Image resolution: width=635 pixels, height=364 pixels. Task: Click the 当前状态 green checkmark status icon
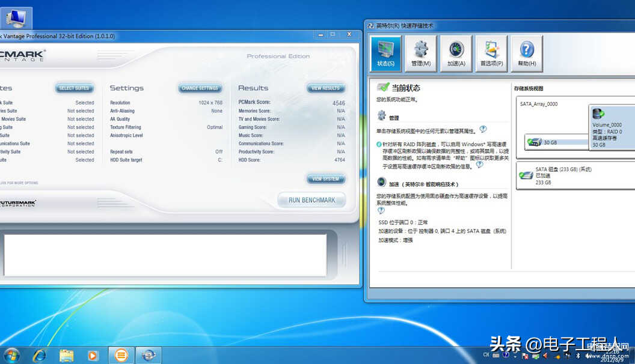[383, 87]
